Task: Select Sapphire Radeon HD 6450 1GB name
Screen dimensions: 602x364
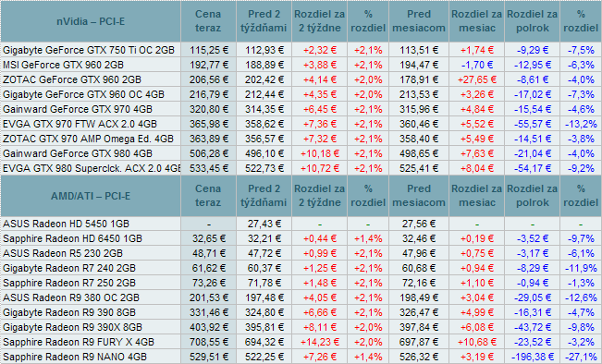Action: (x=72, y=239)
